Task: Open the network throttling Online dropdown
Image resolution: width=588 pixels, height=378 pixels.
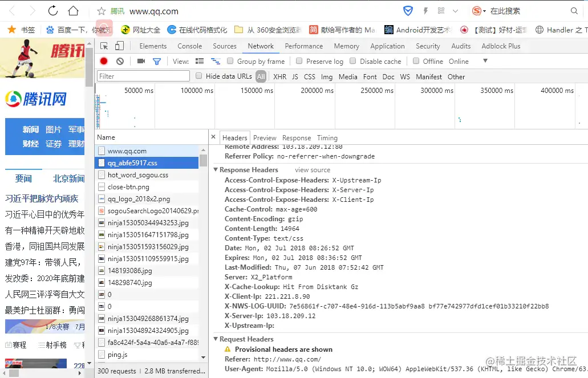Action: click(x=468, y=61)
